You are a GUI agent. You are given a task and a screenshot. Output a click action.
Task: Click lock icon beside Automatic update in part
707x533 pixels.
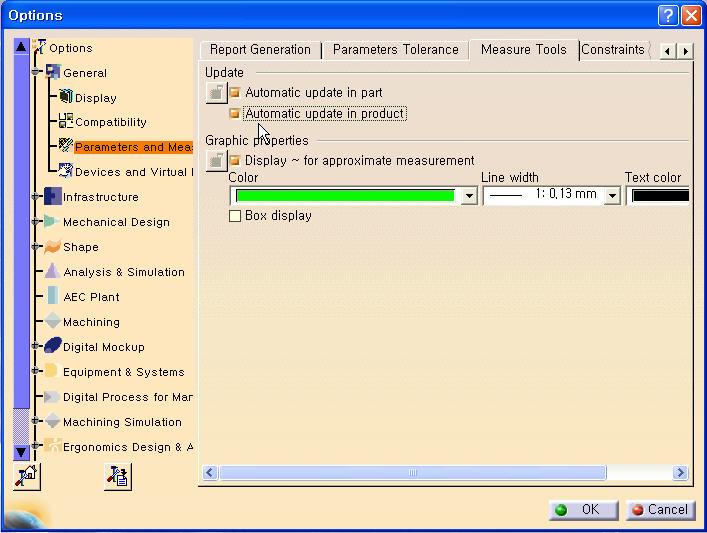point(216,93)
